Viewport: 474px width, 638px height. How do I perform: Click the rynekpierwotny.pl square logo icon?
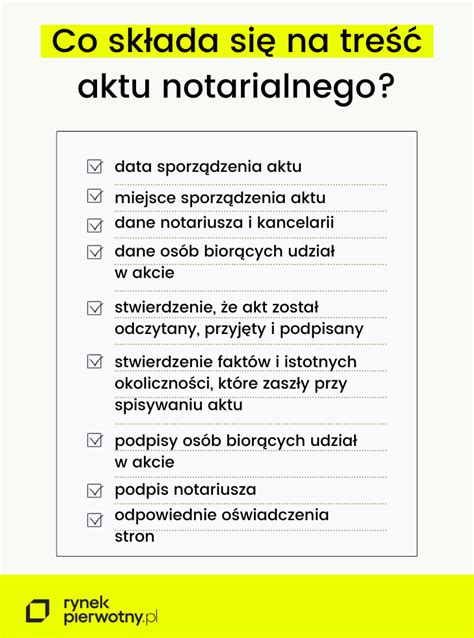[x=37, y=611]
